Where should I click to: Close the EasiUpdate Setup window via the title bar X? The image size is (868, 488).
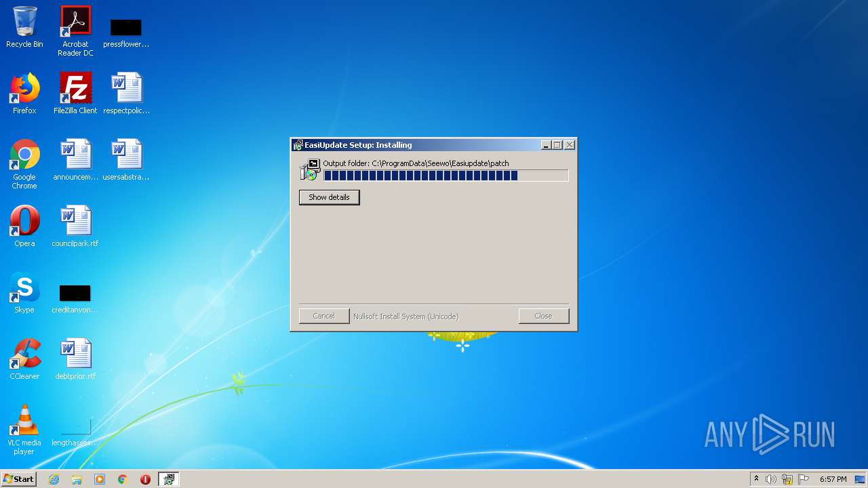tap(570, 145)
